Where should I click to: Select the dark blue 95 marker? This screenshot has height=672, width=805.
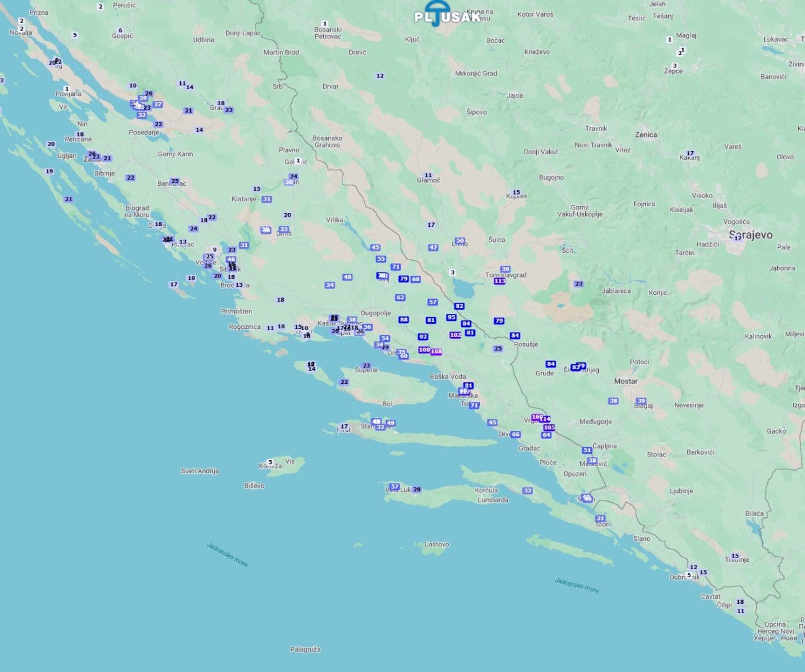click(451, 318)
